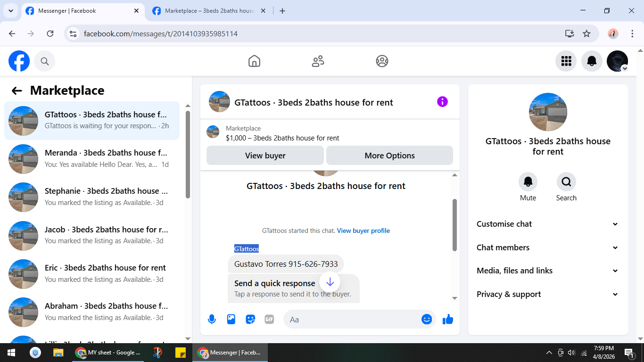Choose a sticker icon
644x362 pixels.
coord(250,320)
